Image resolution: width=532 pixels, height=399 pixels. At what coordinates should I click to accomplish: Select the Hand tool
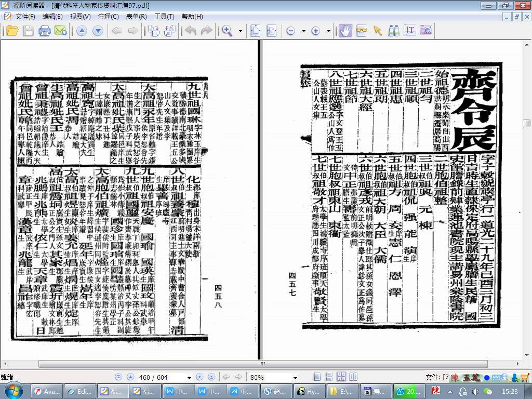pos(345,31)
